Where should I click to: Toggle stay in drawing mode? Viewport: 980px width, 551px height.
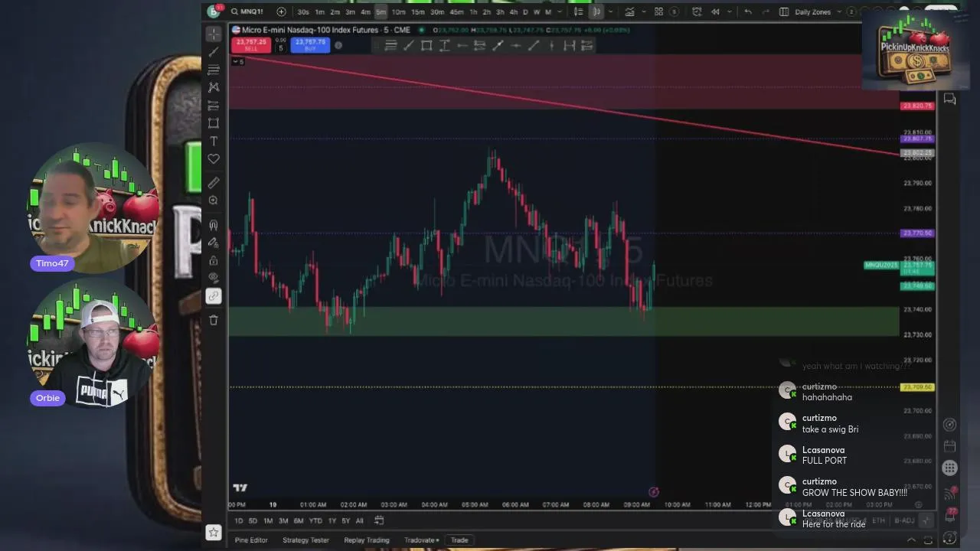214,243
